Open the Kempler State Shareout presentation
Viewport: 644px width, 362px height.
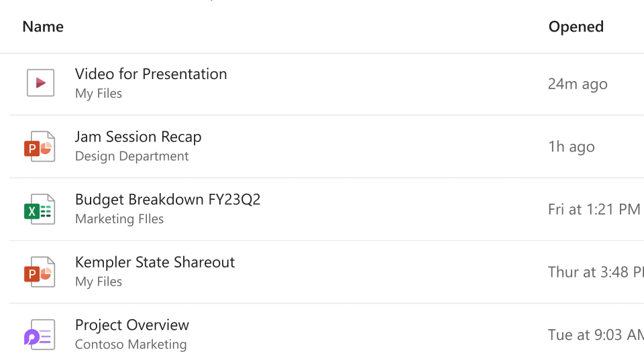coord(155,263)
